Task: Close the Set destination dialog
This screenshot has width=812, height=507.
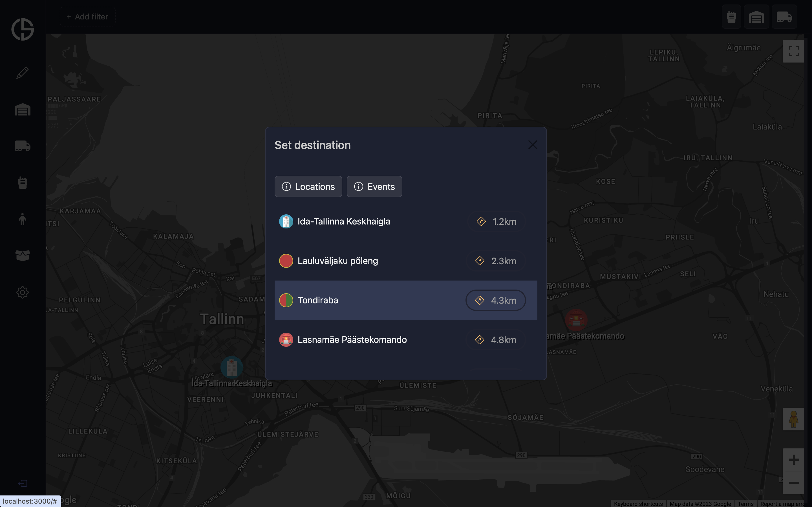Action: pyautogui.click(x=533, y=145)
